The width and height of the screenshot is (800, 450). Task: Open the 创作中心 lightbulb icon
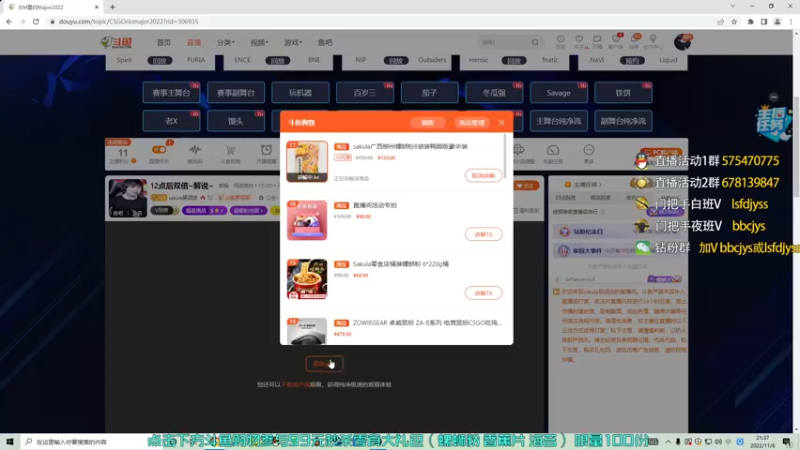coord(653,41)
